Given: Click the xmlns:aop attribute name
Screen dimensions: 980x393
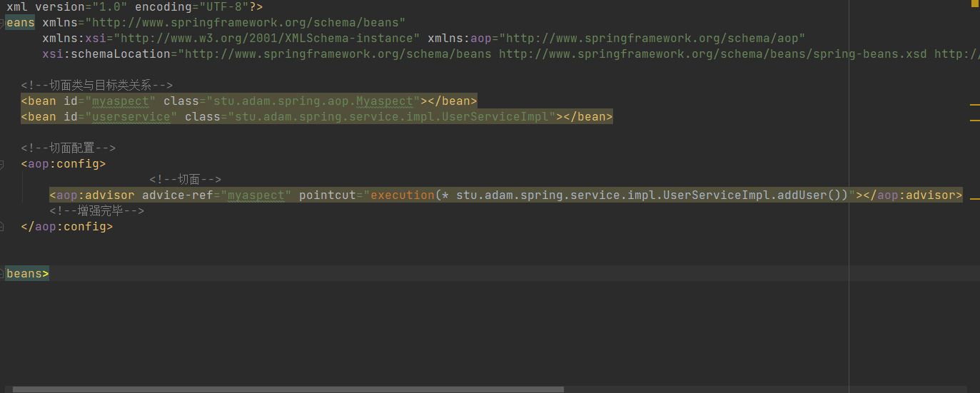Looking at the screenshot, I should 460,39.
